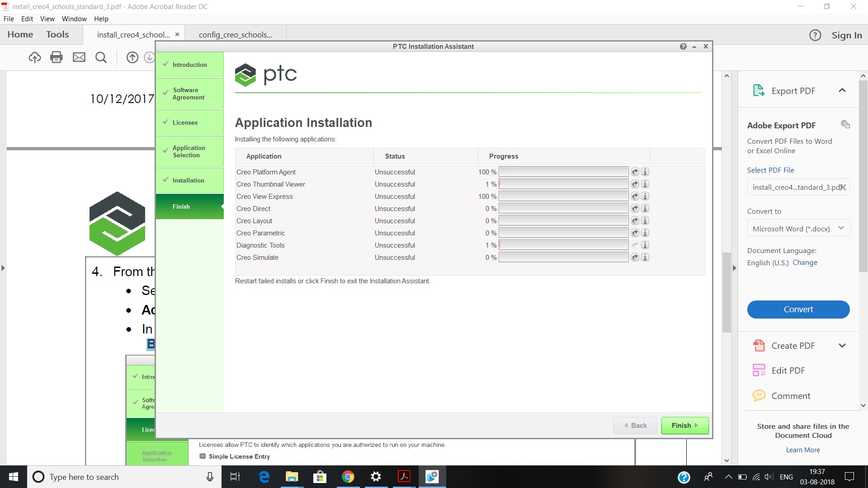Click the info icon for Creo Thumbnail Viewer
This screenshot has width=868, height=488.
645,184
